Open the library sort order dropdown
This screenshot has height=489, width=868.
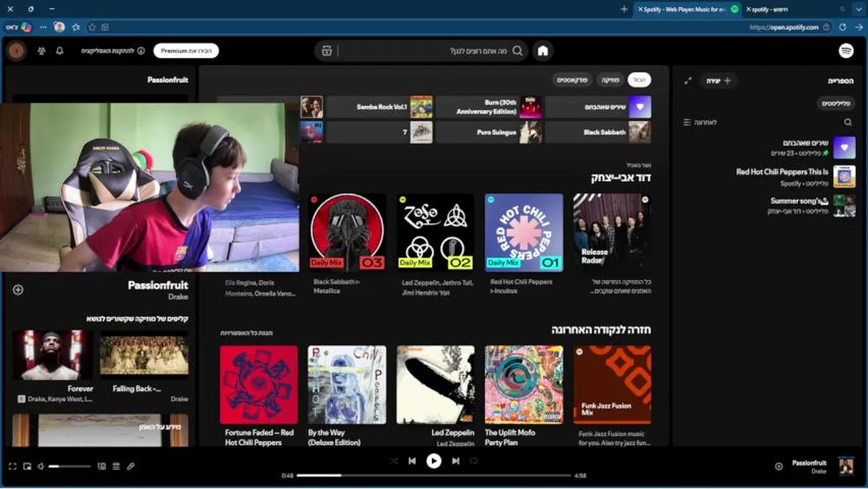700,122
